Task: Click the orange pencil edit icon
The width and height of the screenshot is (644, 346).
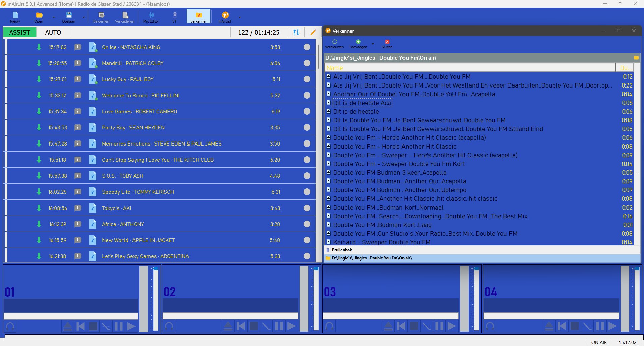Action: [313, 32]
